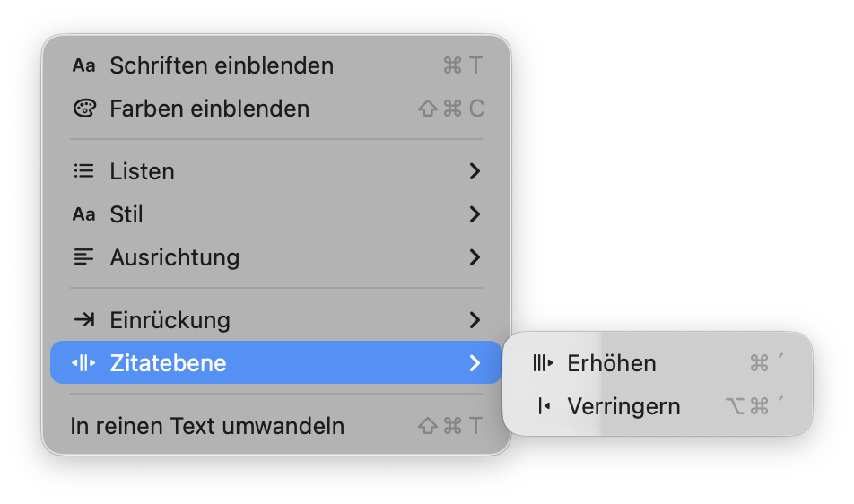Open the Zitatebene menu item

point(168,363)
